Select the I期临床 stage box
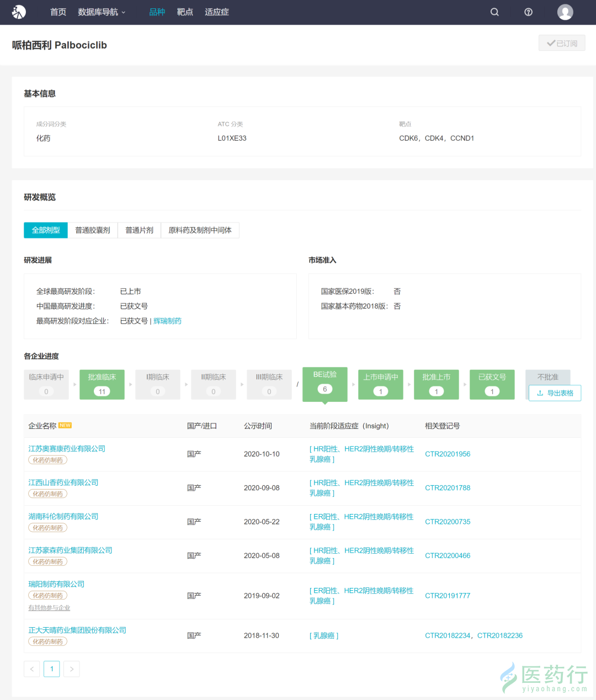596x700 pixels. tap(158, 384)
